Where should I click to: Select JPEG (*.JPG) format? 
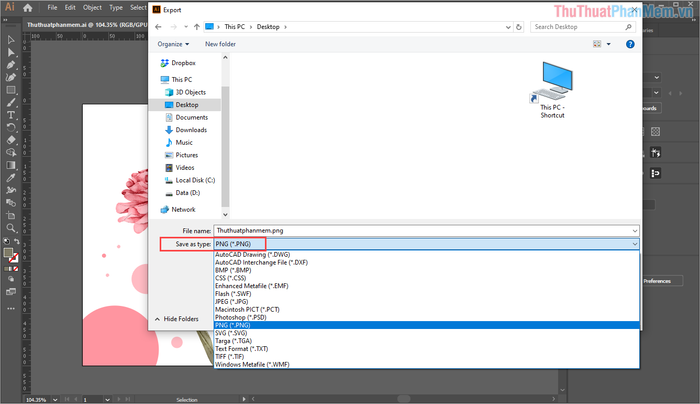(426, 302)
